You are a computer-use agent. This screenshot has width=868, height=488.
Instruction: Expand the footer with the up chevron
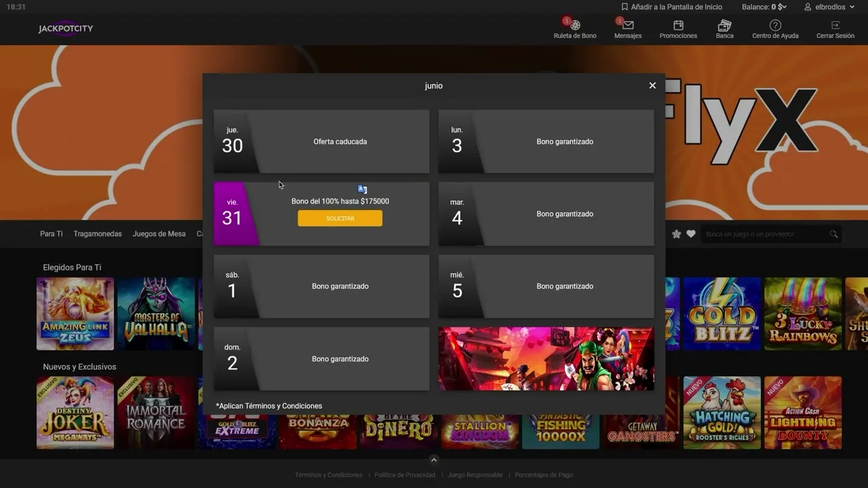pos(434,460)
